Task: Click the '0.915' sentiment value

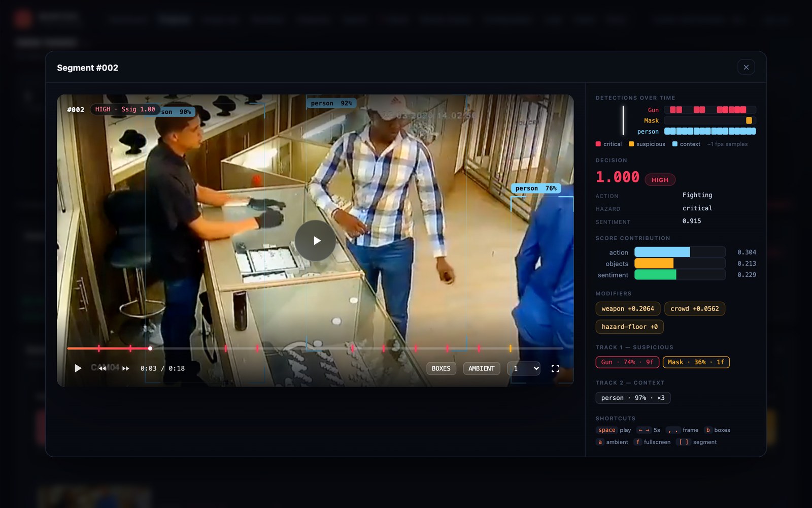Action: [692, 221]
